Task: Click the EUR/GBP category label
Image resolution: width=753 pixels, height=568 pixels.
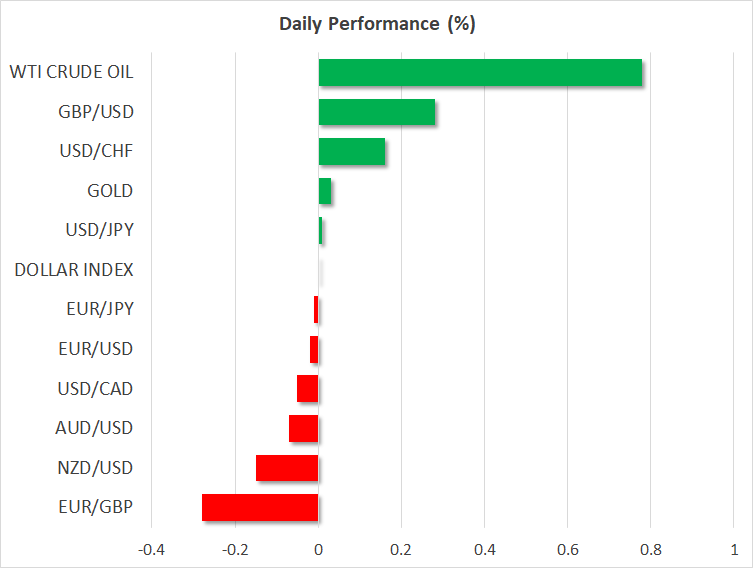Action: (94, 507)
